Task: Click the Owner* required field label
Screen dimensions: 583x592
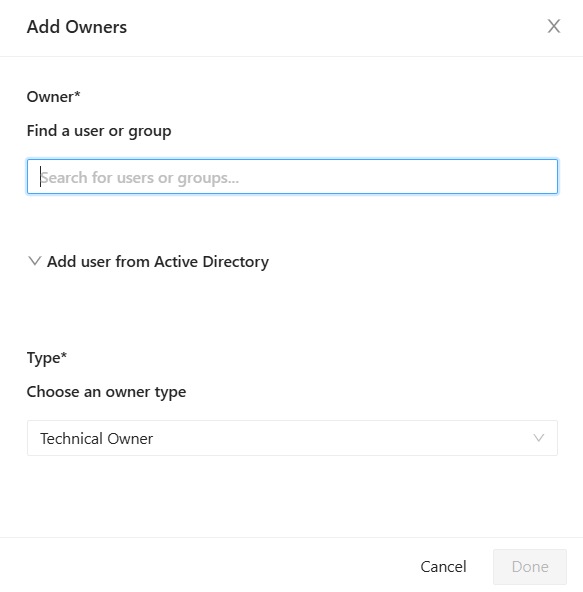Action: coord(53,97)
